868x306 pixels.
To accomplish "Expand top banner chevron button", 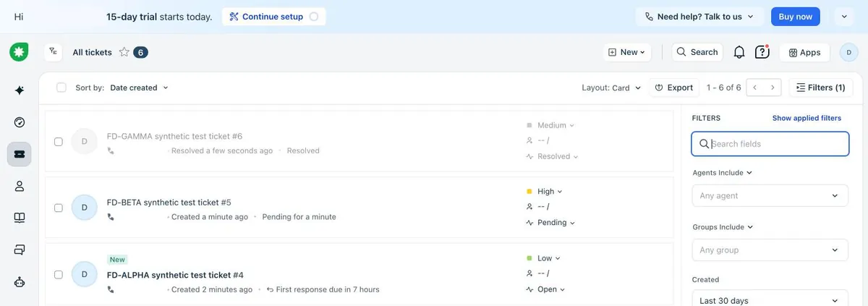I will click(844, 17).
